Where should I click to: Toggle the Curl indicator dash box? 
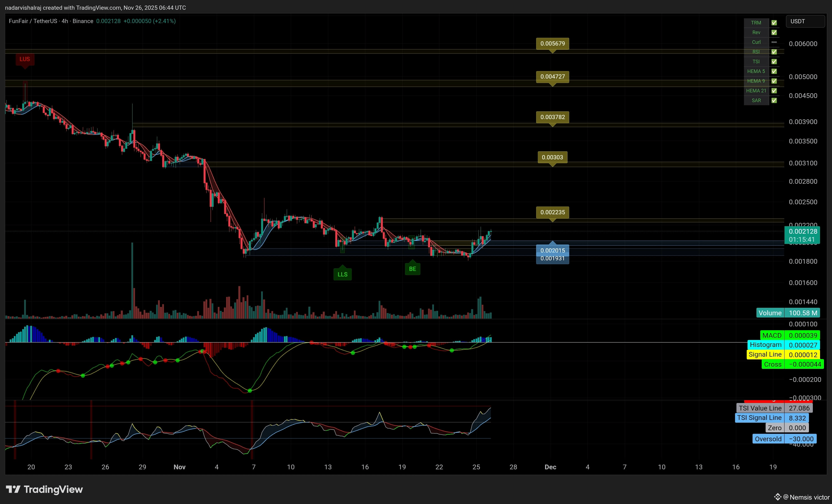pos(774,42)
